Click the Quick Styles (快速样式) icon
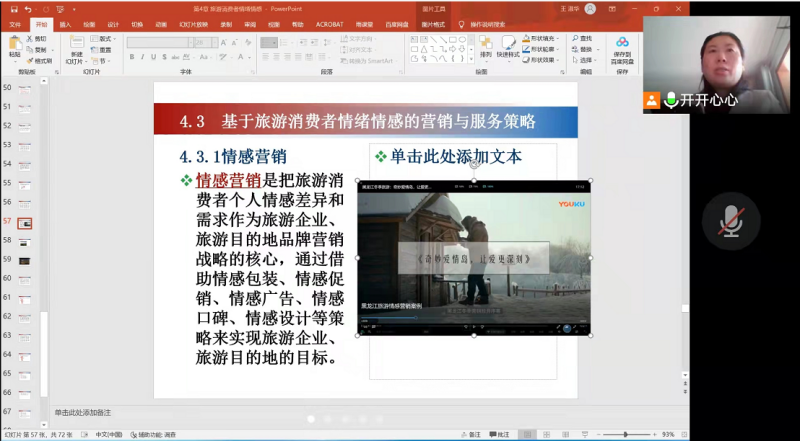Viewport: 800px width, 441px height. pyautogui.click(x=508, y=45)
